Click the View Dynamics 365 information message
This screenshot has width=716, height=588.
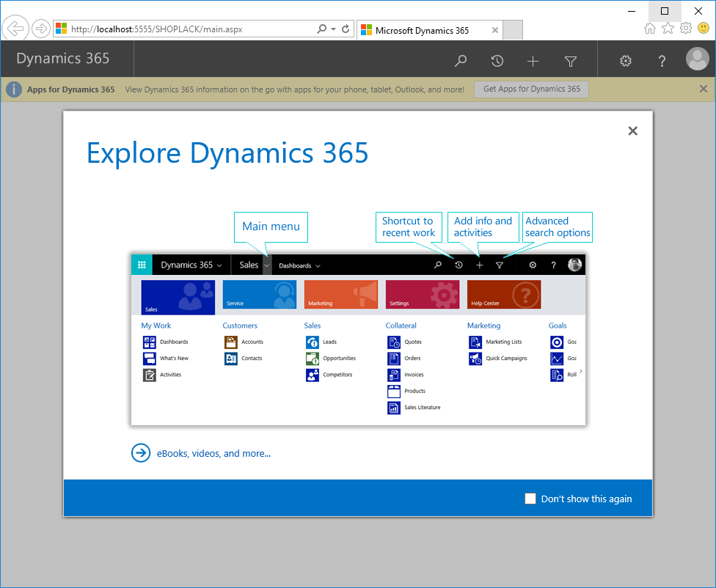pos(294,89)
